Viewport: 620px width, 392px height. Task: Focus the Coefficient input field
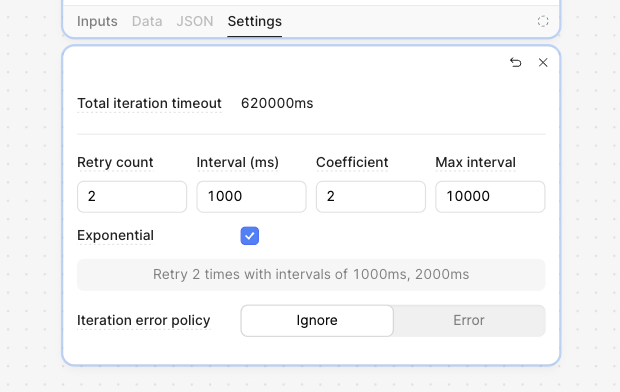tap(371, 197)
